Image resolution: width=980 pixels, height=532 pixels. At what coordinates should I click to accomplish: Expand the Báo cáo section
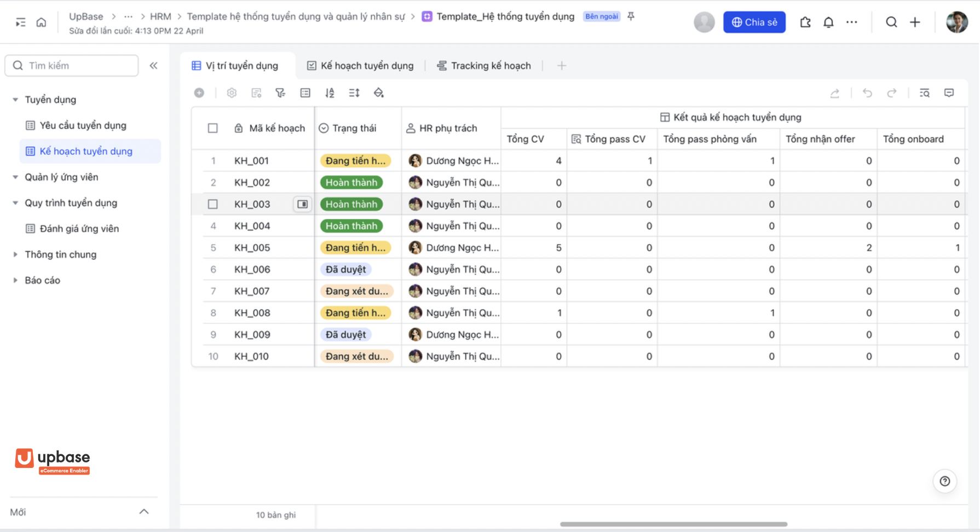pos(15,280)
